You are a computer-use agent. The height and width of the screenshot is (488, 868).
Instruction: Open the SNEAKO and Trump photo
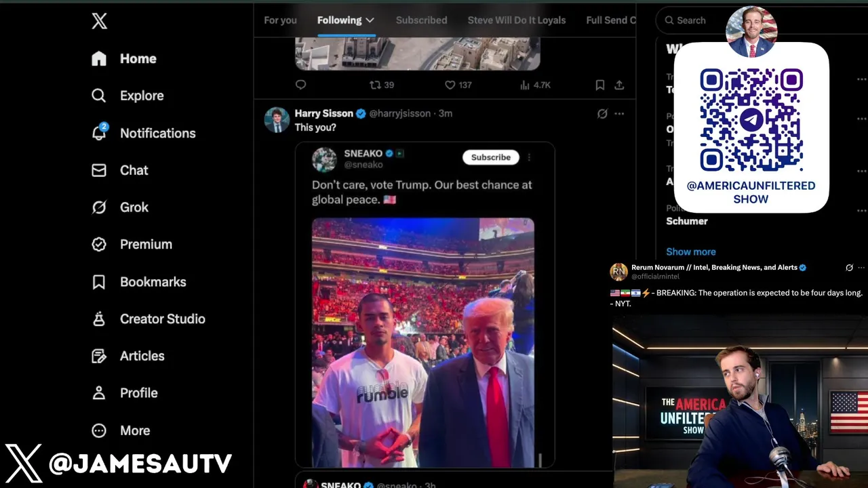coord(423,342)
